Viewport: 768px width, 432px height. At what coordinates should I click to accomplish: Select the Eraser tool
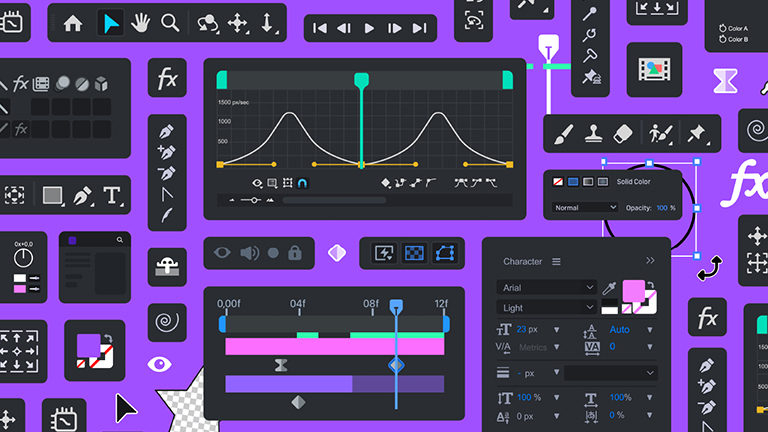[623, 133]
